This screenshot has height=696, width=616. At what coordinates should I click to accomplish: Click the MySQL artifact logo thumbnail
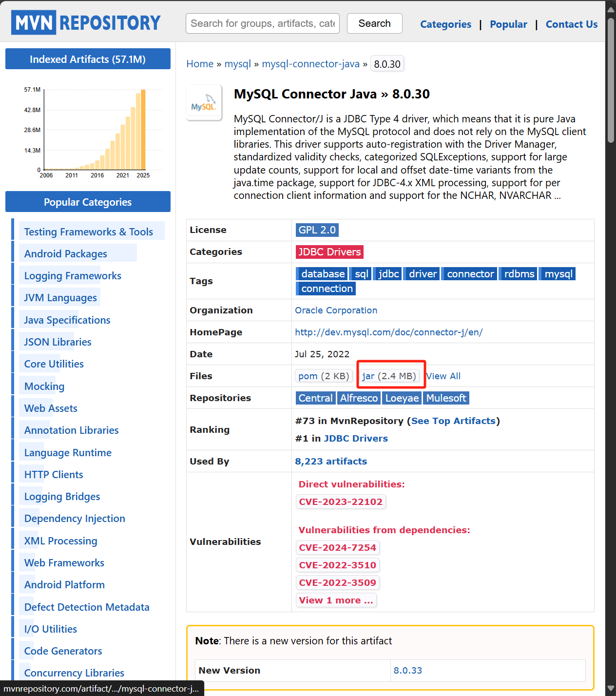point(204,102)
